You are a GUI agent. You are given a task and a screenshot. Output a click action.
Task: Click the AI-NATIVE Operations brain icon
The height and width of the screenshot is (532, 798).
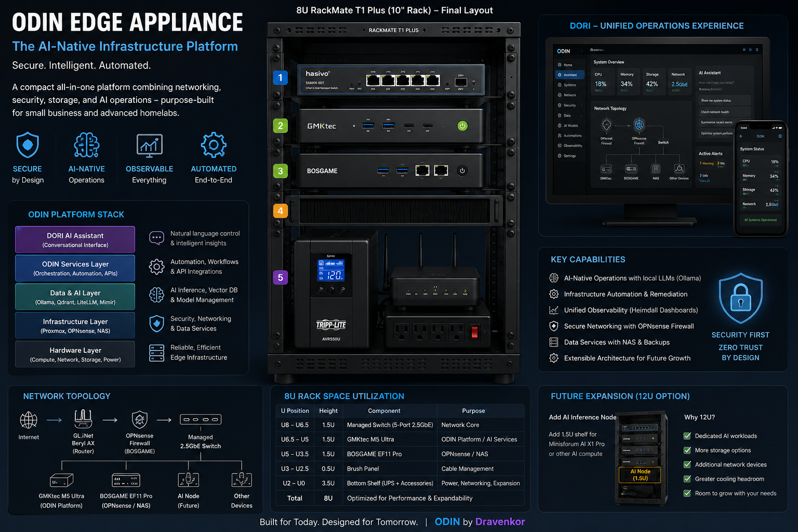86,145
